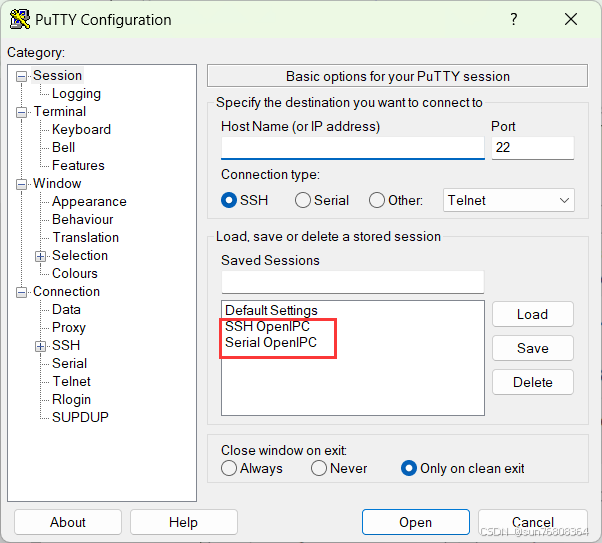The width and height of the screenshot is (602, 543).
Task: Click the Open button
Action: 415,522
